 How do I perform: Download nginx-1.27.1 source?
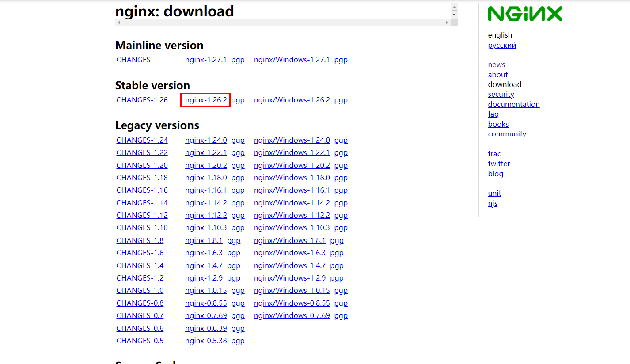pos(206,60)
